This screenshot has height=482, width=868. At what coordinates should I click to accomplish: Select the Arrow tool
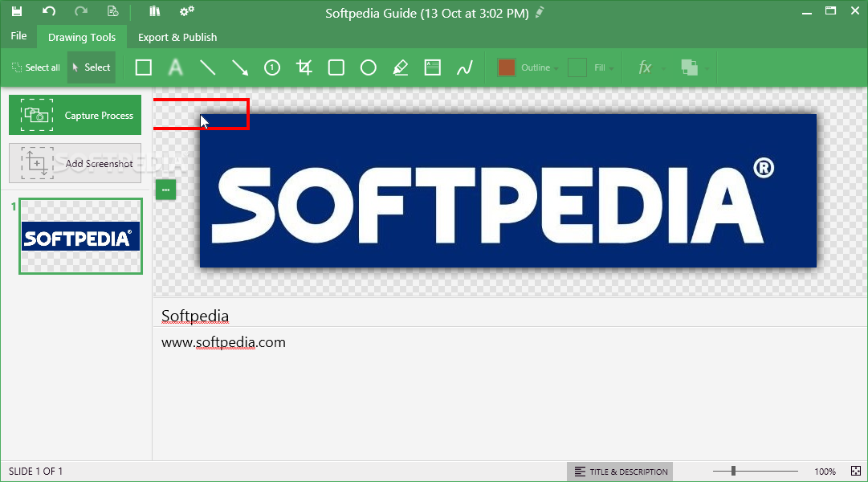240,67
